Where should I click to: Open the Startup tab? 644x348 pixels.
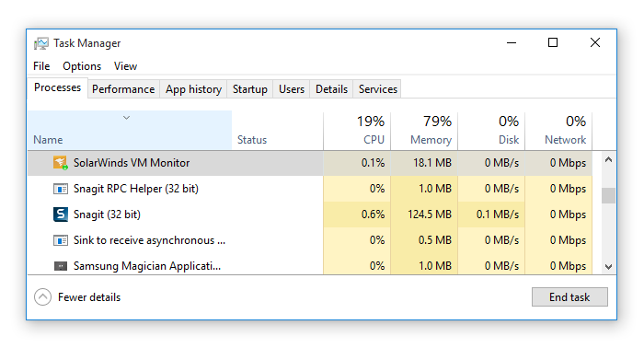[x=249, y=89]
